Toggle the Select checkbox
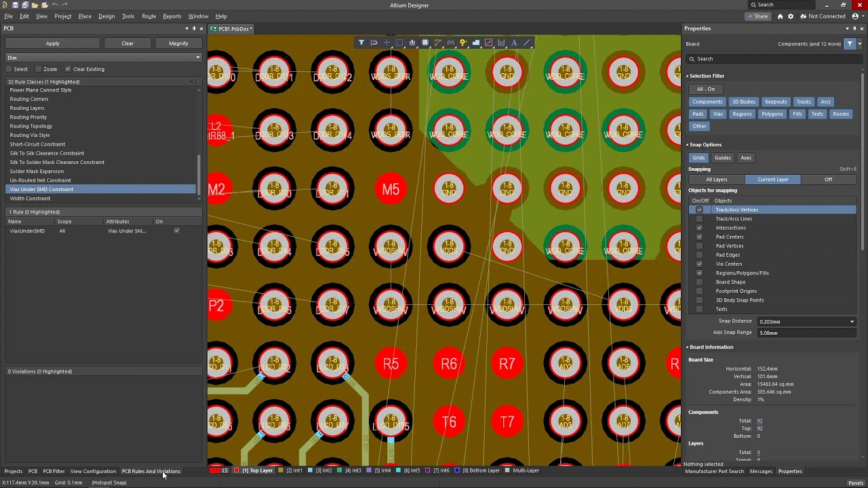 (x=9, y=69)
